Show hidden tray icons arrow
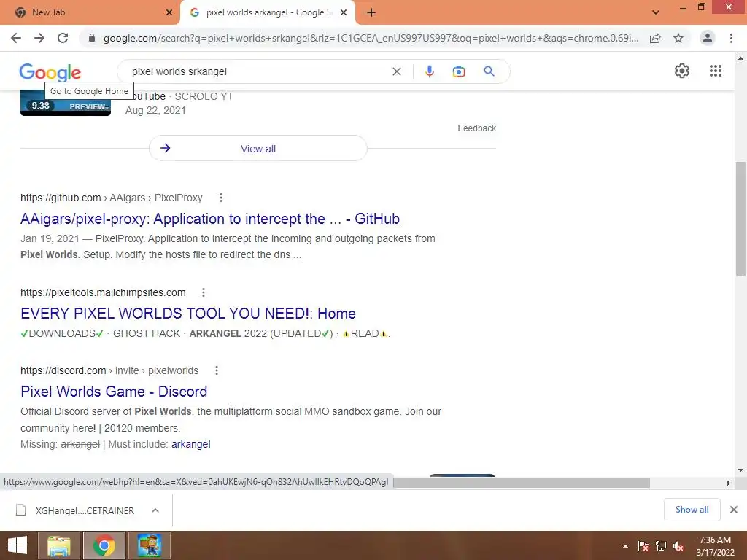The width and height of the screenshot is (747, 560). click(625, 546)
